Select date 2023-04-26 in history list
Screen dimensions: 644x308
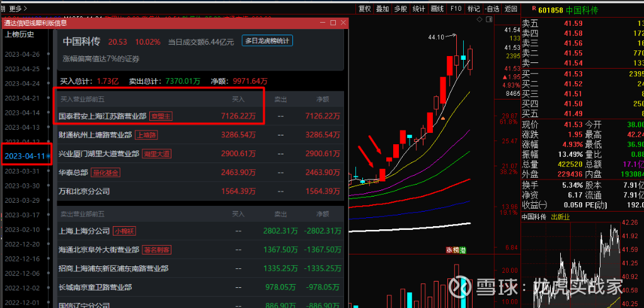22,54
